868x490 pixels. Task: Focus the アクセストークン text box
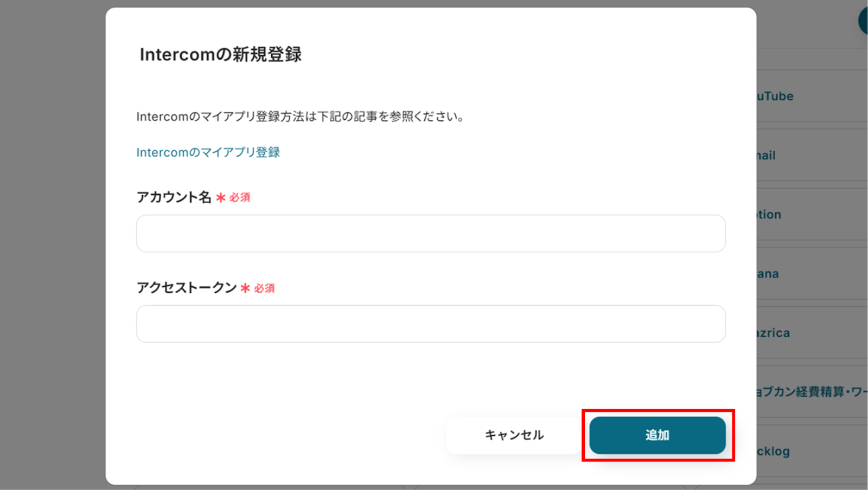431,324
